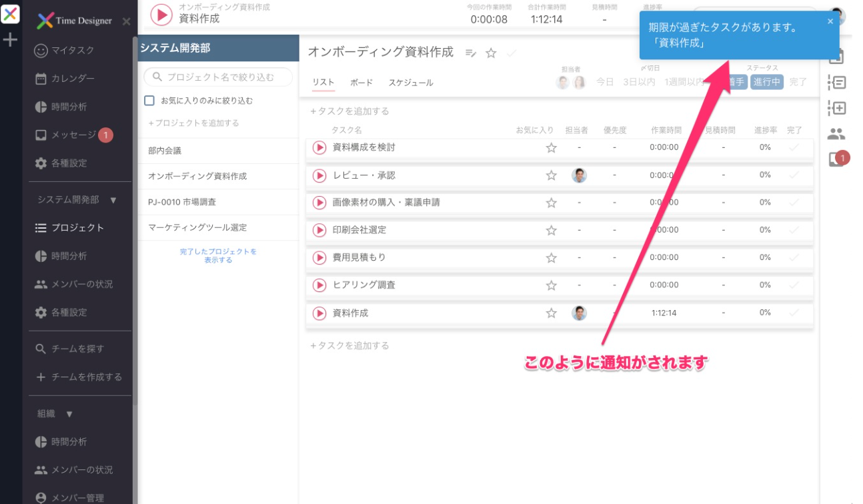Screen dimensions: 863x504
Task: Dismiss the overdue task notification
Action: click(x=830, y=21)
